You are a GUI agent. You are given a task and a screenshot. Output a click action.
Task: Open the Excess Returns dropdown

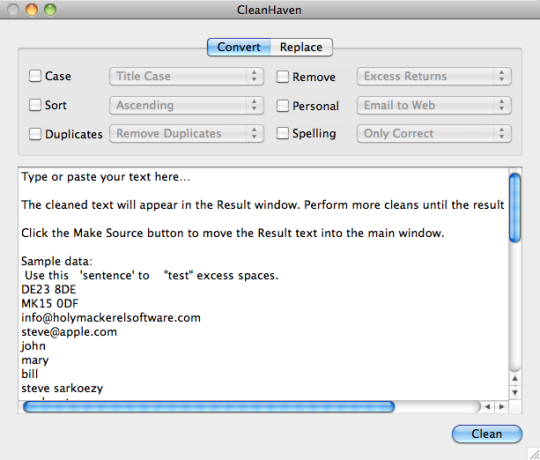point(434,76)
